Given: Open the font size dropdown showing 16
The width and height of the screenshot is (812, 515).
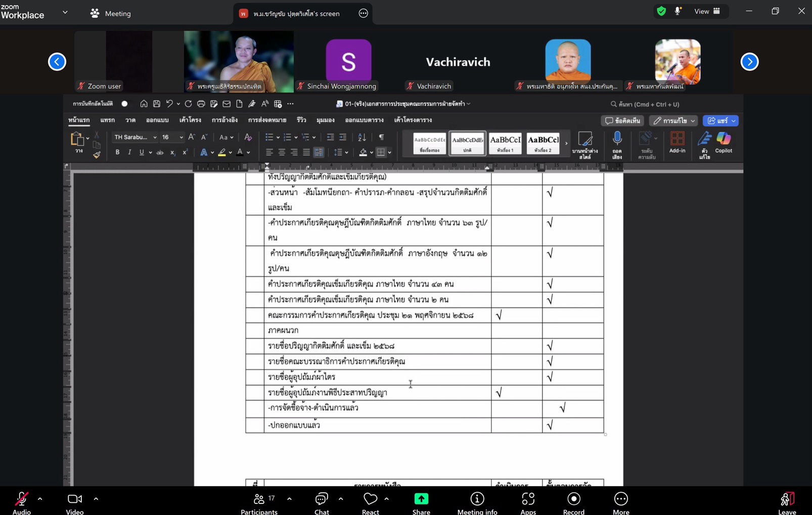Looking at the screenshot, I should click(181, 137).
